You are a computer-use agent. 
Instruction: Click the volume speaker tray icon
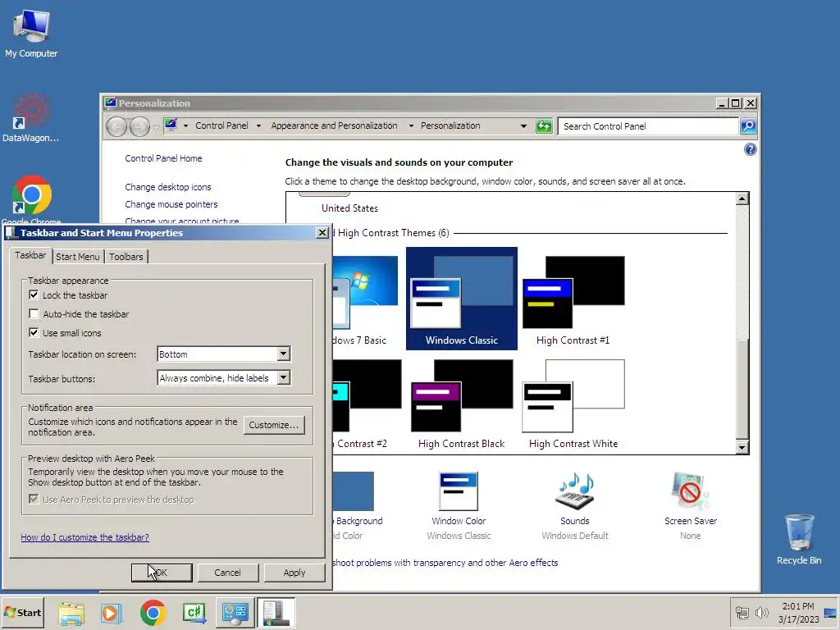(761, 613)
